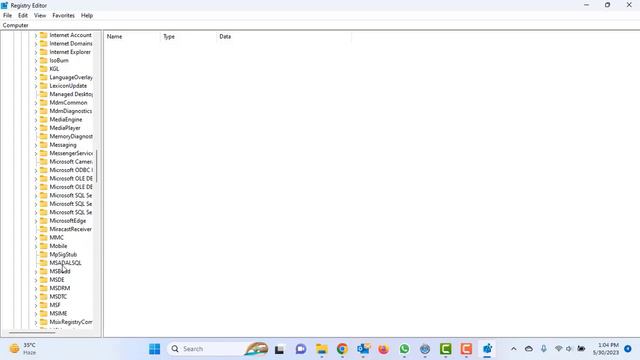Expand the MSDE key
Screen dimensions: 640x360
(36, 280)
